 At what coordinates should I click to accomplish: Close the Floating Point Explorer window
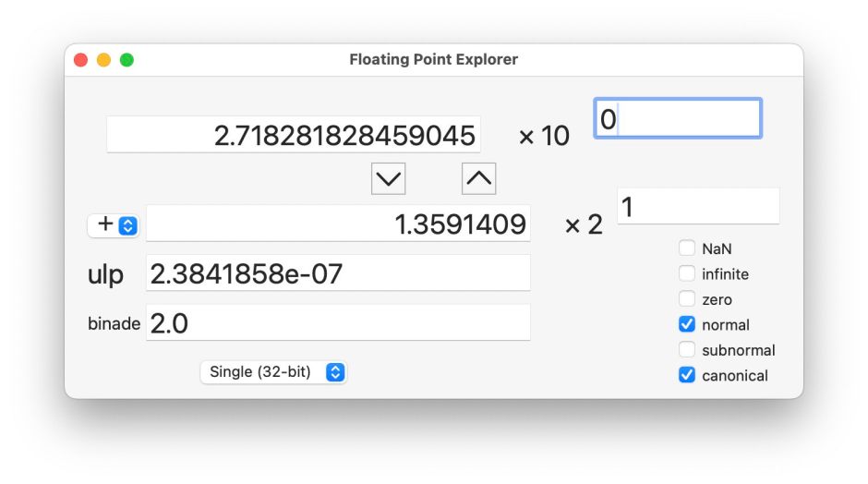pyautogui.click(x=81, y=60)
